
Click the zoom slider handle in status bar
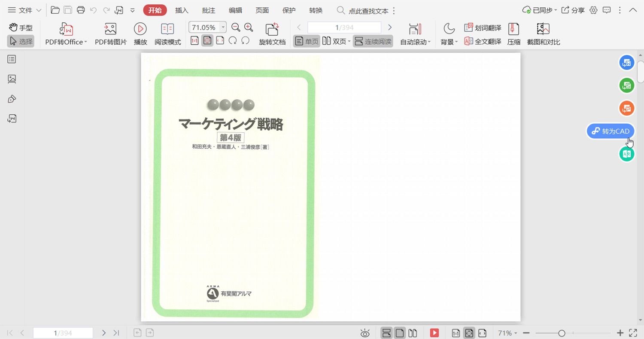point(561,333)
